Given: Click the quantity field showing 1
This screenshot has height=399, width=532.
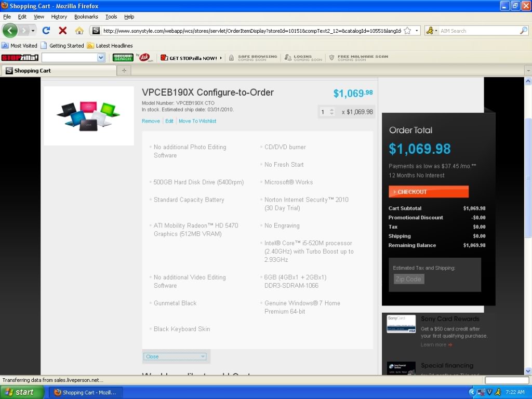Looking at the screenshot, I should point(324,112).
